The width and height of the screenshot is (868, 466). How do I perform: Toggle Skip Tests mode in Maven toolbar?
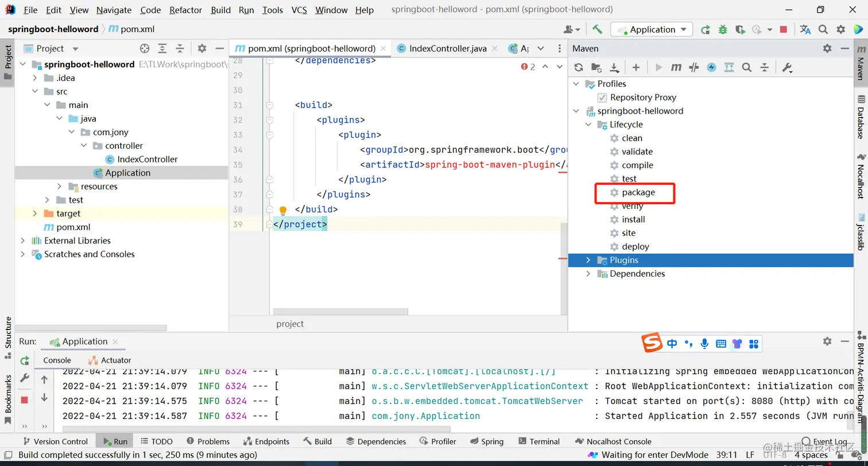click(x=711, y=68)
